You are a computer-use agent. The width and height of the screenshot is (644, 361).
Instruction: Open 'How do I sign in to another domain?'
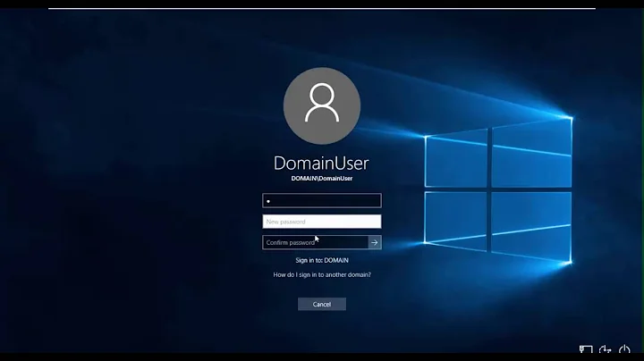322,275
